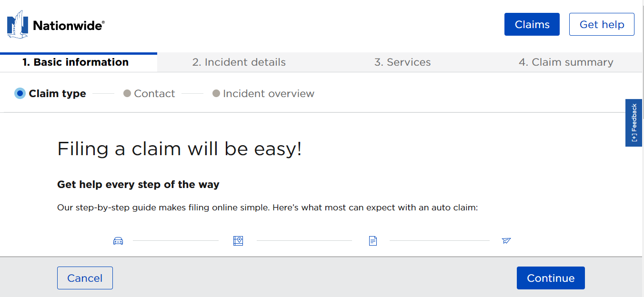Select the Contact step dot

[127, 93]
